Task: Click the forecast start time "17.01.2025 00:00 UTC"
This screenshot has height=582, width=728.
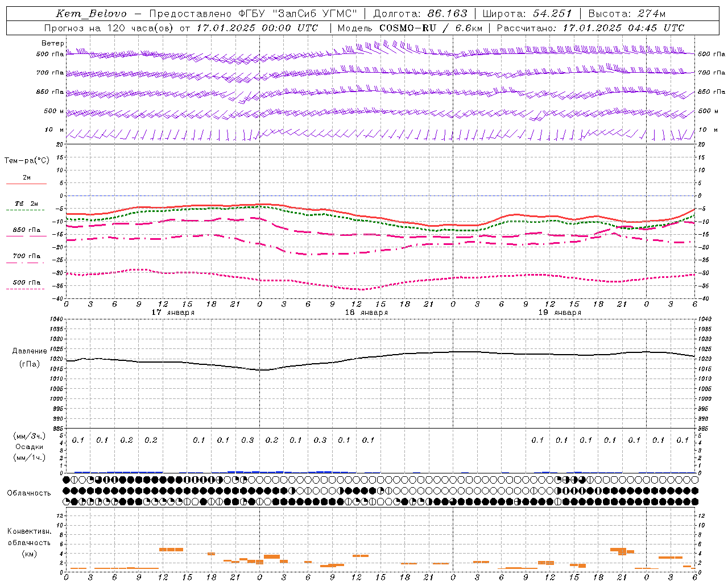Action: (x=258, y=28)
